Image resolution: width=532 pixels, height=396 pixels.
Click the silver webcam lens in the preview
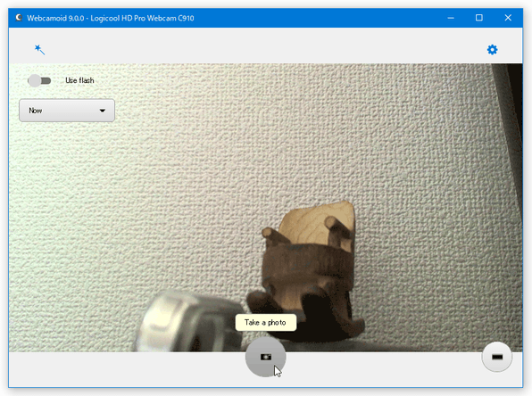pos(190,320)
